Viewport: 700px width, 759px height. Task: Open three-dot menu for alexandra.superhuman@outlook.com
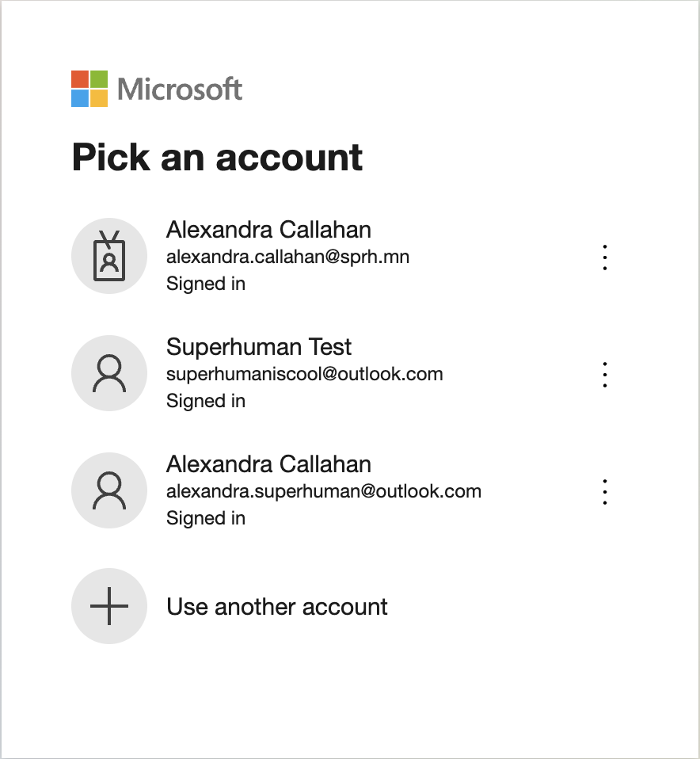coord(605,492)
